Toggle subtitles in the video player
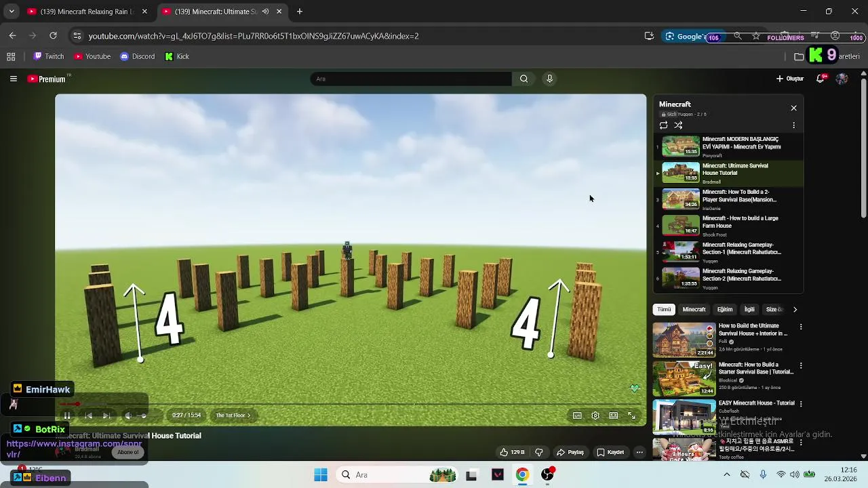The width and height of the screenshot is (868, 488). (577, 415)
